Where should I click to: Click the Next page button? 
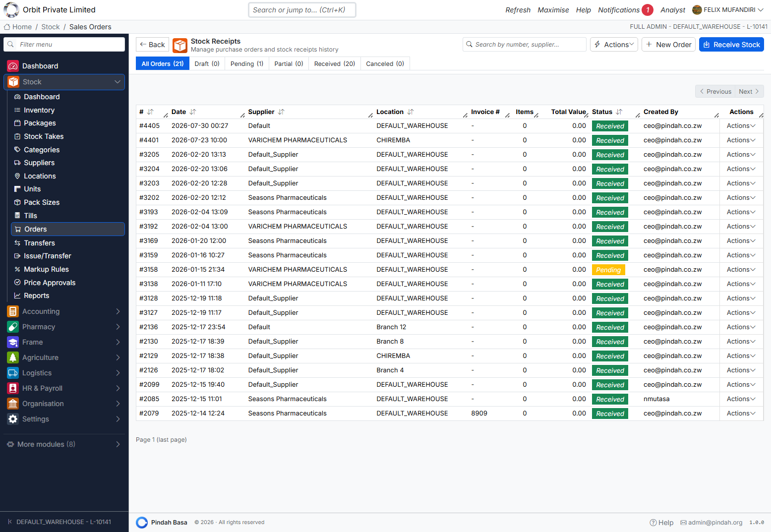point(749,91)
